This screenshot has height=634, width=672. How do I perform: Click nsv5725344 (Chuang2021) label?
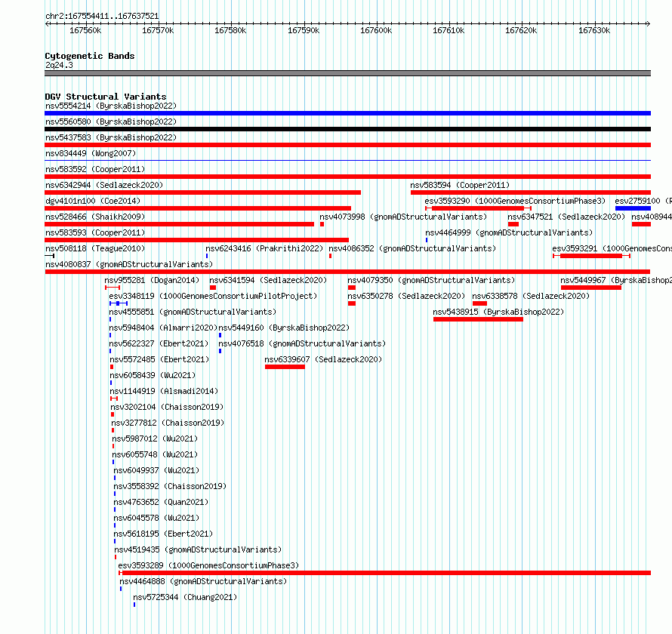click(185, 597)
